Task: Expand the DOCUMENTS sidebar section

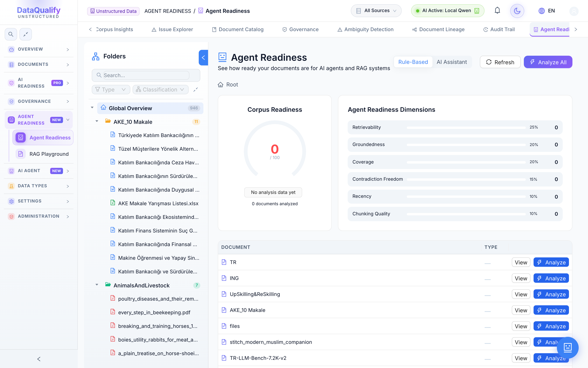Action: [39, 64]
